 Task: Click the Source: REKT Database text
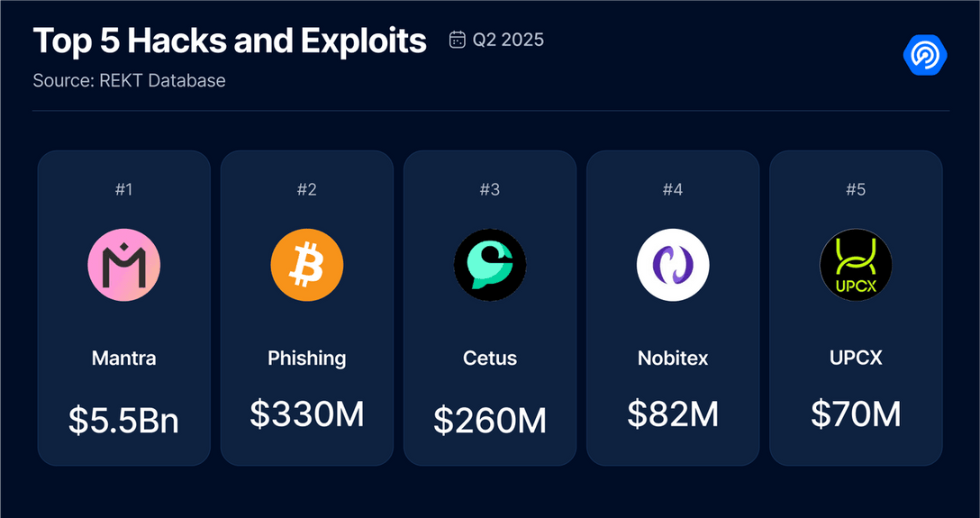[130, 80]
